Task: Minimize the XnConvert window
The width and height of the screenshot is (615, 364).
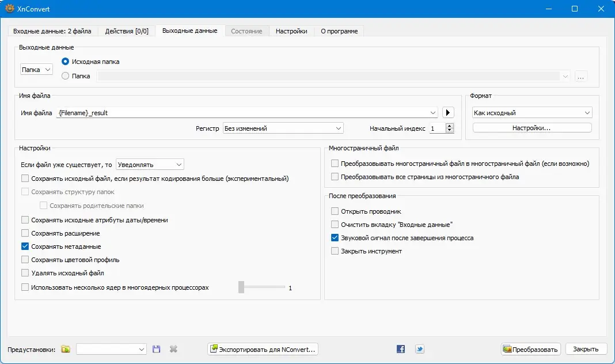Action: (x=549, y=9)
